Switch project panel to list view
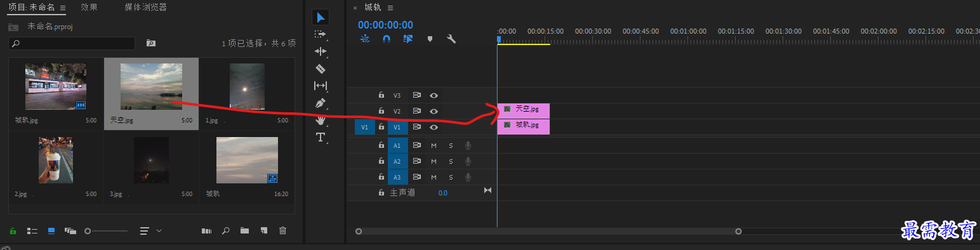Screen dimensions: 980x250 [x=32, y=231]
